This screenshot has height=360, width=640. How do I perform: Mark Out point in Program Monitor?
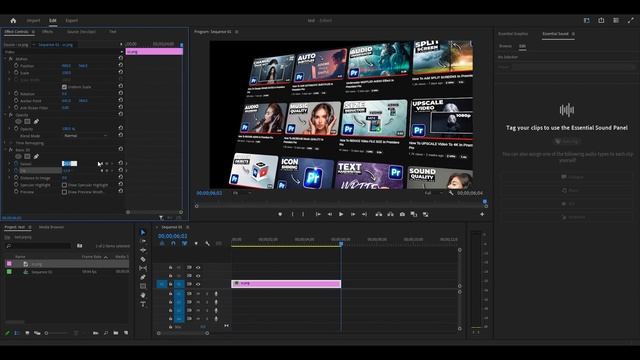(303, 214)
